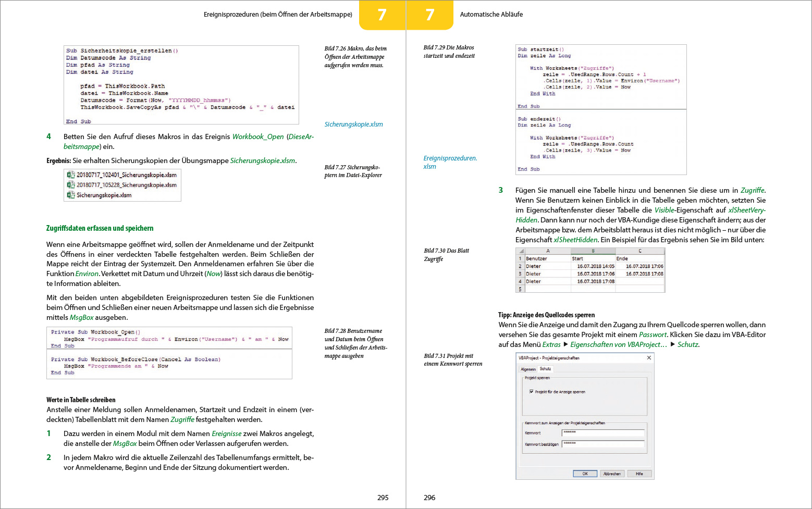Viewport: 812px width, 509px height.
Task: Click Excel icon of 20180717_105228_Sicherungskopie.xlsm
Action: pos(70,185)
